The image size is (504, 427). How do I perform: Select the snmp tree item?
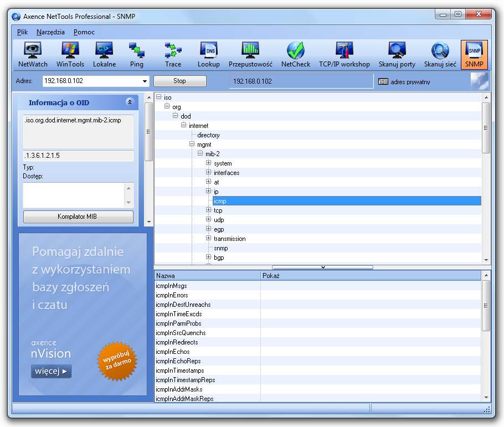coord(221,248)
